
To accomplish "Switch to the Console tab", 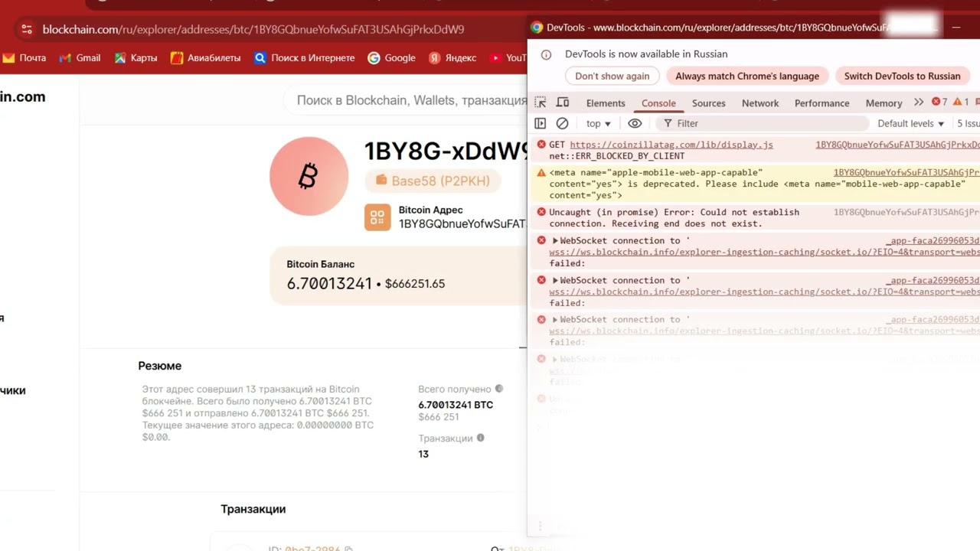I will tap(658, 103).
